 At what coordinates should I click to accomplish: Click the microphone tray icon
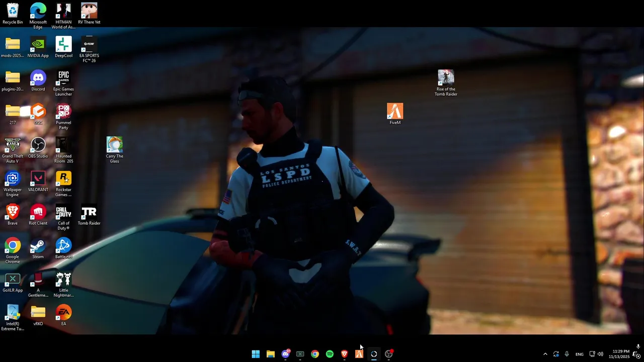click(x=567, y=354)
